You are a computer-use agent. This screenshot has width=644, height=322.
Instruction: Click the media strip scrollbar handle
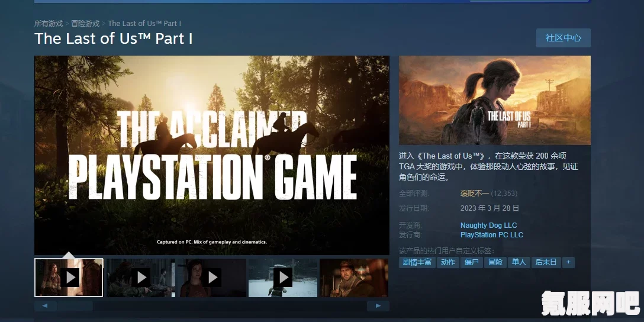pyautogui.click(x=75, y=305)
